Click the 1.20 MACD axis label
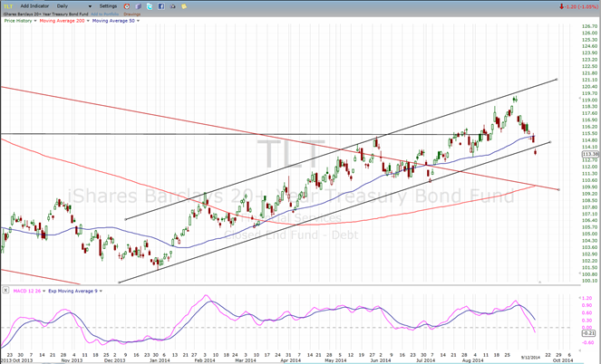Screen dimensions: 601x364 [x=586, y=298]
